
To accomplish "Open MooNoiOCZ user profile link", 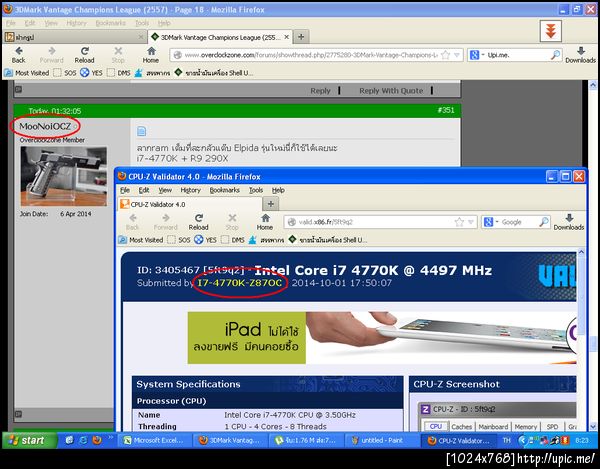I will point(45,126).
